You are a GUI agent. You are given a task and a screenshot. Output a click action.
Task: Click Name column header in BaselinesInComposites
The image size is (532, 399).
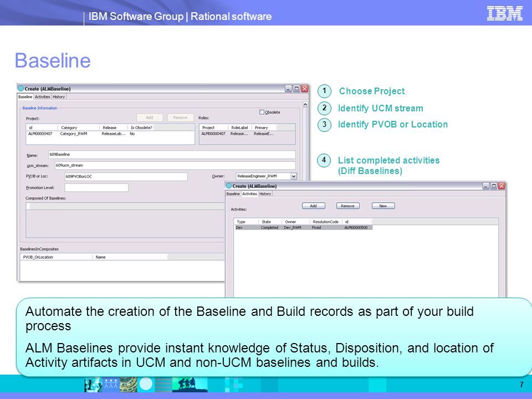(130, 257)
